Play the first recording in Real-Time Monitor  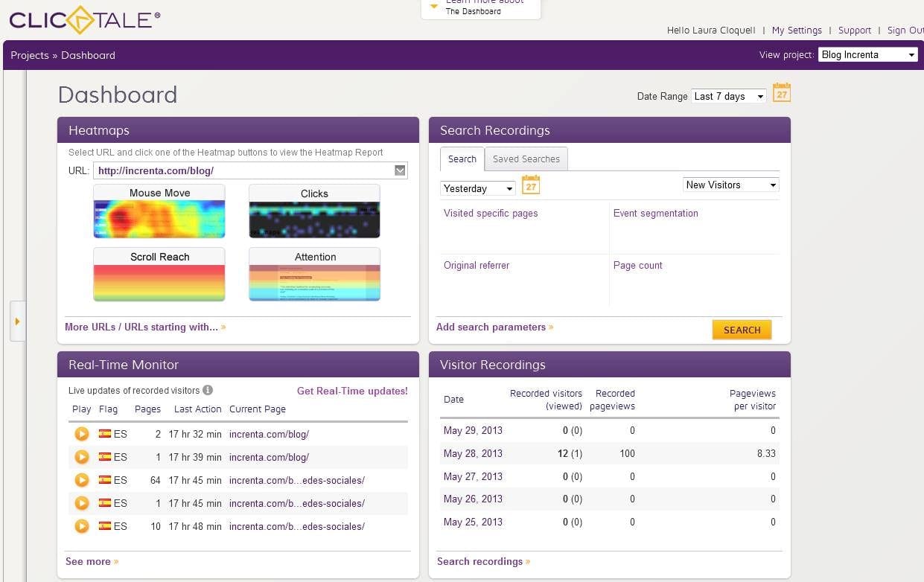pyautogui.click(x=82, y=434)
